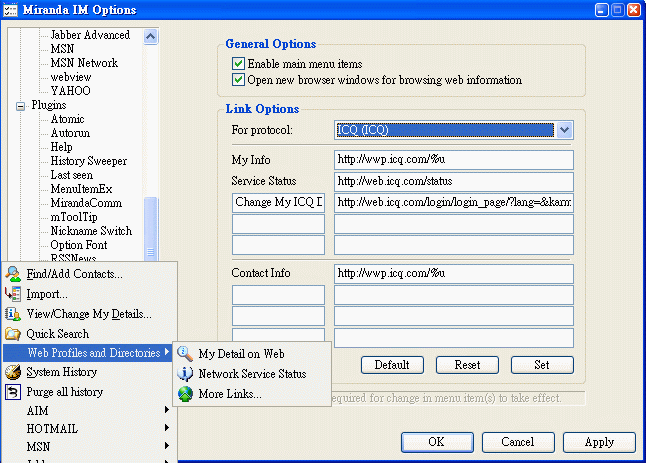Click the Network Service Status info icon
Image resolution: width=646 pixels, height=463 pixels.
click(185, 374)
